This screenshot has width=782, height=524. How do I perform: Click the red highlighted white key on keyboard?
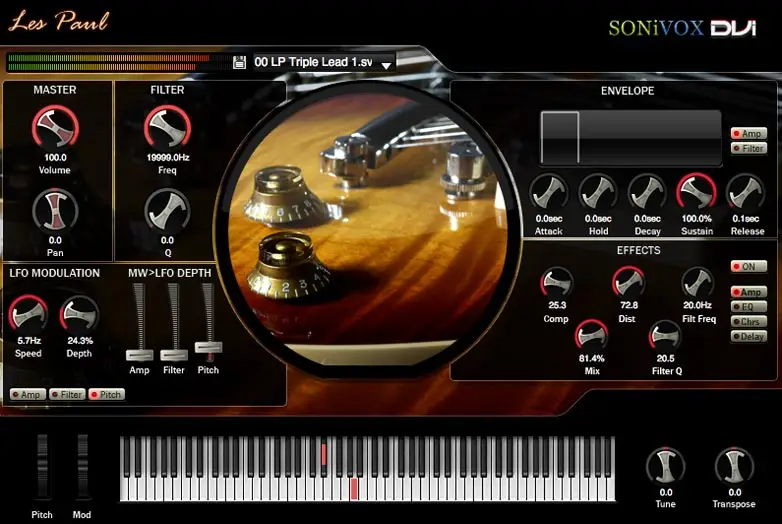(x=354, y=489)
